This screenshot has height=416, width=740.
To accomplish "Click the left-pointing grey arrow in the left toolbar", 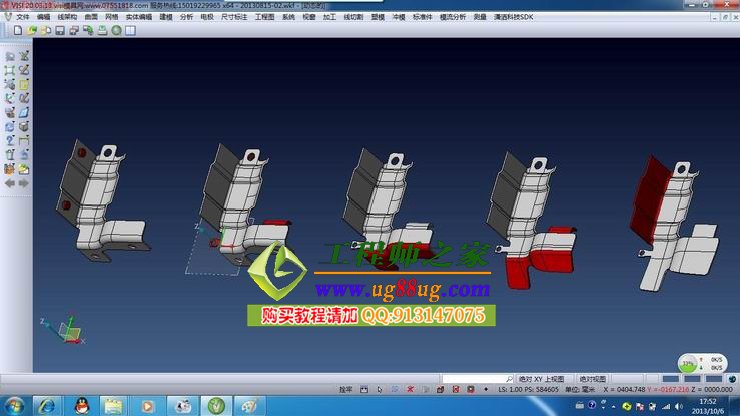I will (9, 183).
